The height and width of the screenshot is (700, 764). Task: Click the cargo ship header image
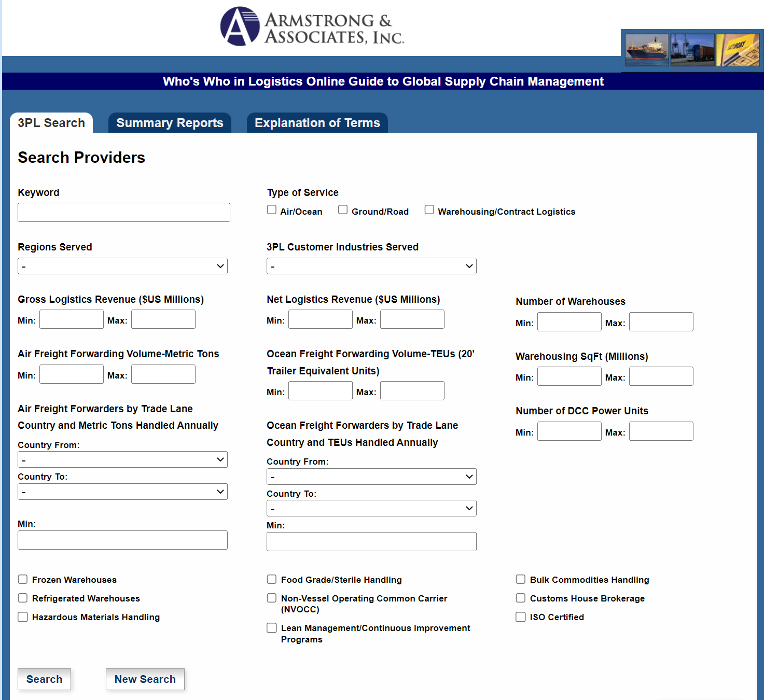click(647, 50)
